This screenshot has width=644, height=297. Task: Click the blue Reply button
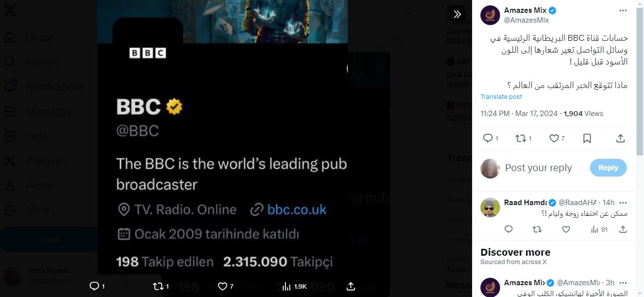tap(608, 168)
